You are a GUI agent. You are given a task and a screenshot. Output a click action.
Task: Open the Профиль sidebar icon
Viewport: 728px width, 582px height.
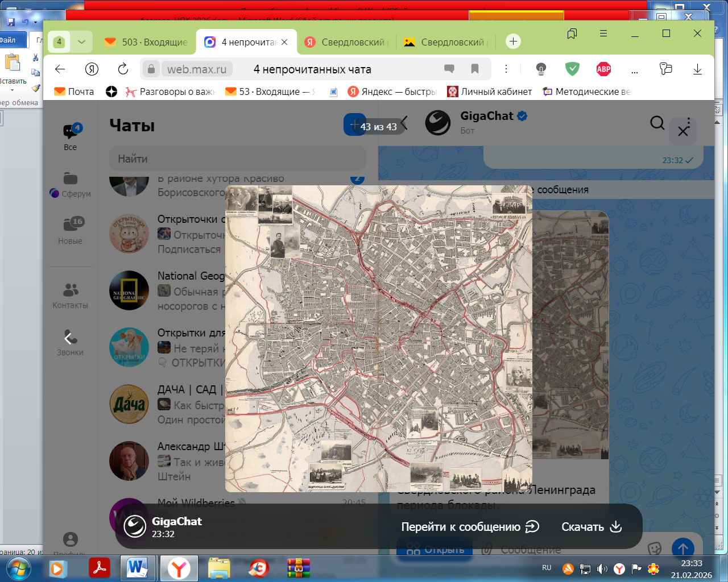[71, 543]
